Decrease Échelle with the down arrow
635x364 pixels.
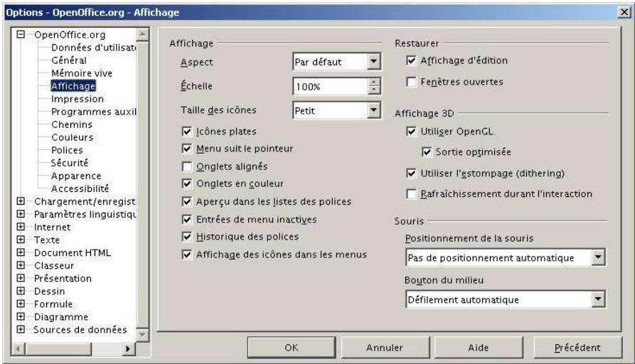point(374,90)
